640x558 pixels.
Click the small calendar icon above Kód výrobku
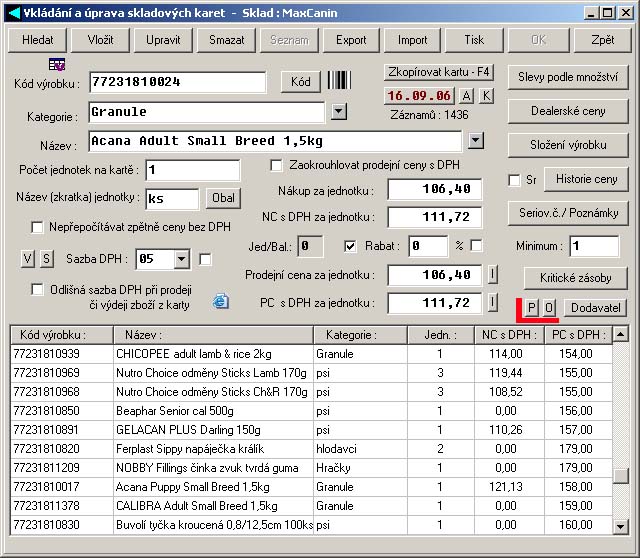tap(57, 64)
